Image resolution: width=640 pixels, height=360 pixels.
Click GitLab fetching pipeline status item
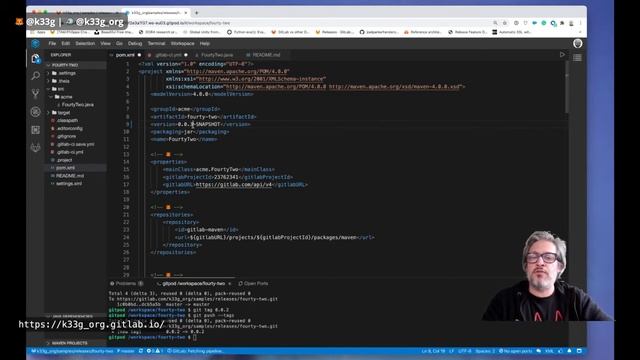click(196, 351)
